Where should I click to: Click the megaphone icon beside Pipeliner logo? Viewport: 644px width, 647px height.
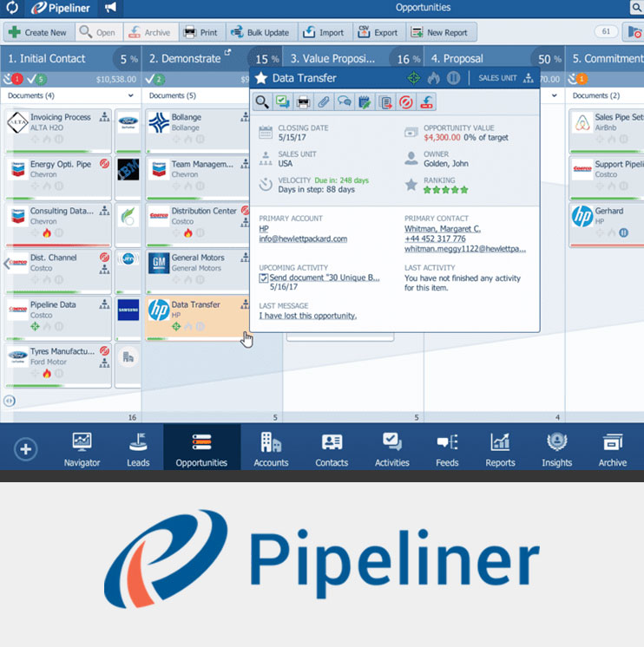110,9
